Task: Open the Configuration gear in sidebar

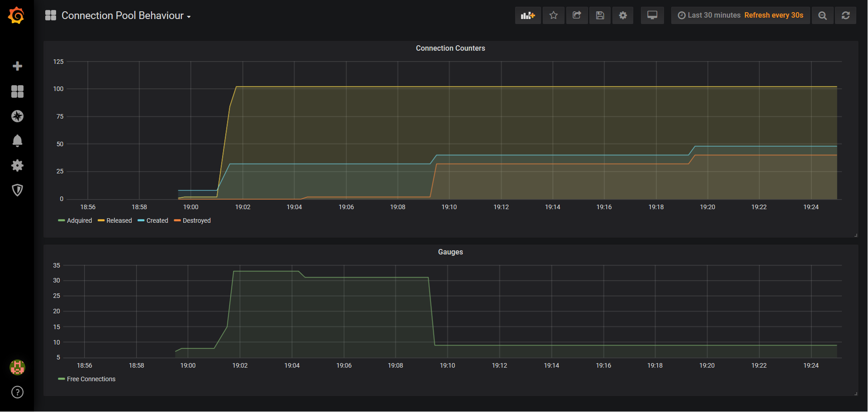Action: (x=17, y=166)
